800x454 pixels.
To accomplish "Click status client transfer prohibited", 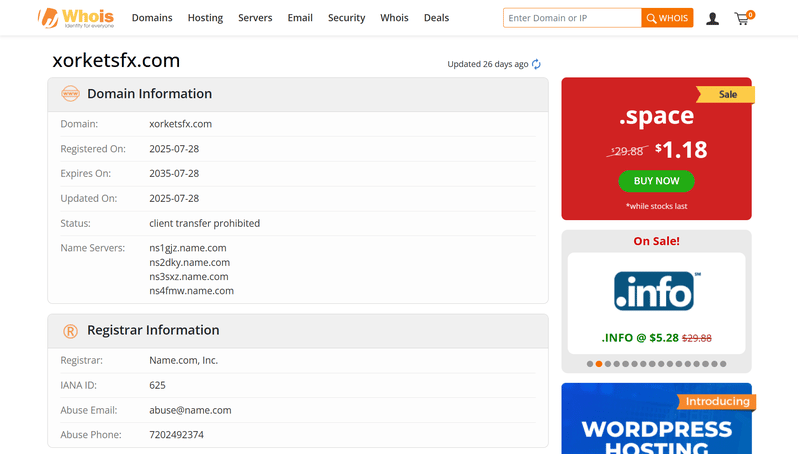I will pos(205,223).
